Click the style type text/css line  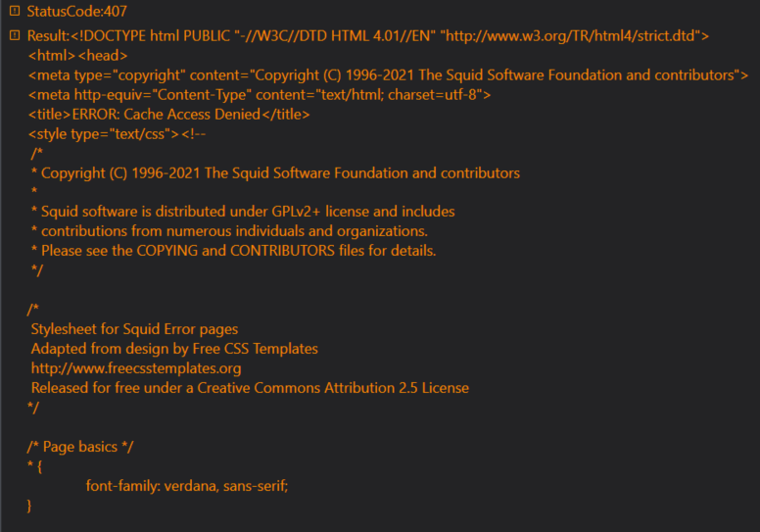117,134
